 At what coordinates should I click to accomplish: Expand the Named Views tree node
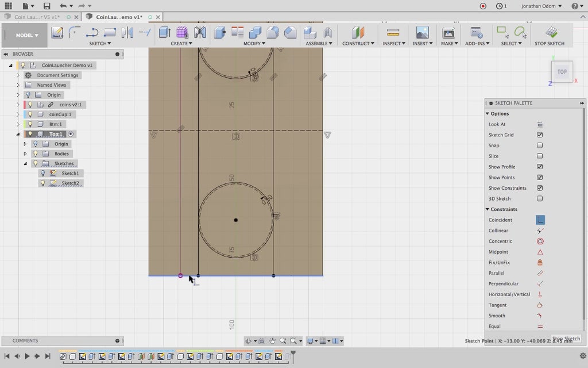(18, 85)
